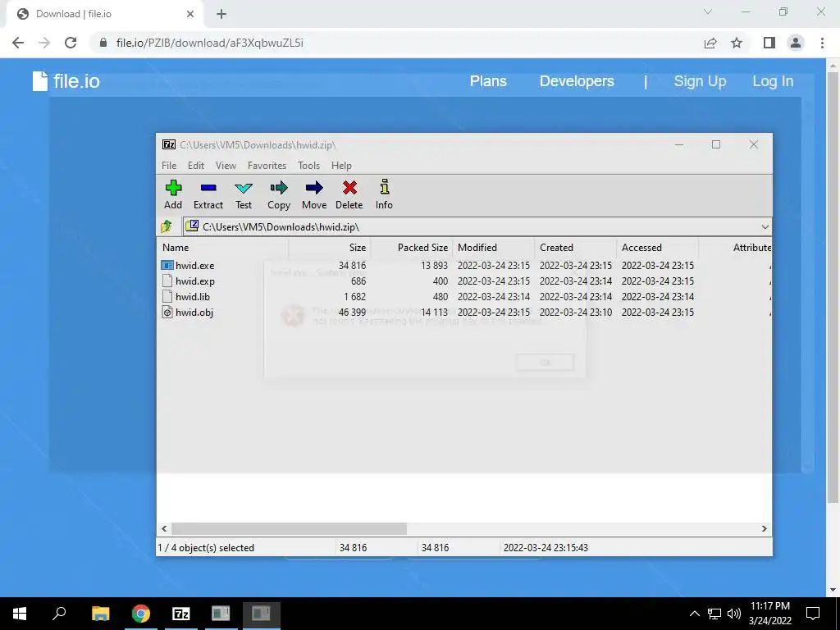Open the Edit menu
The image size is (840, 630).
click(195, 166)
